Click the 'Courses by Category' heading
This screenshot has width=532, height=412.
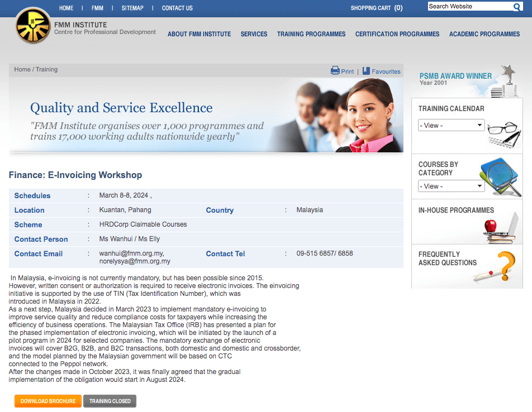438,169
